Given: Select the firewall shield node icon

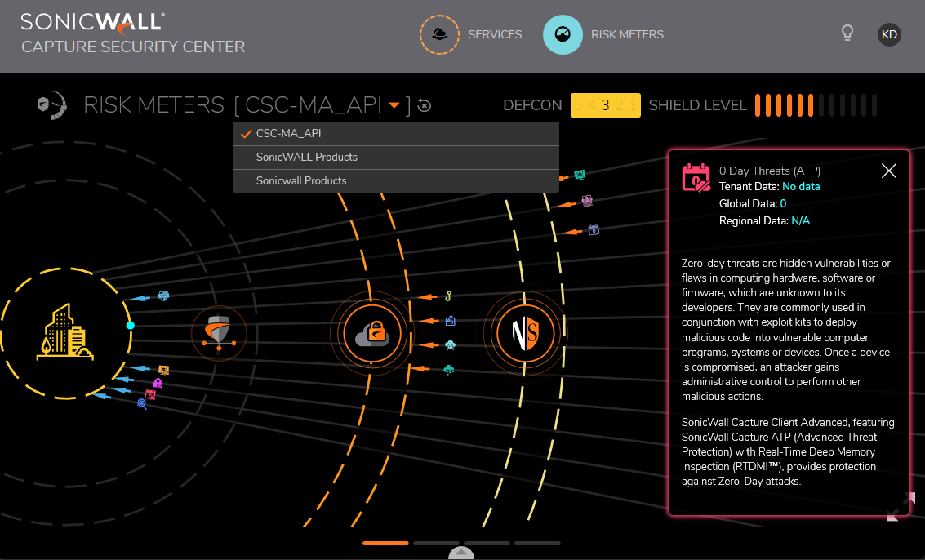Looking at the screenshot, I should pyautogui.click(x=219, y=333).
